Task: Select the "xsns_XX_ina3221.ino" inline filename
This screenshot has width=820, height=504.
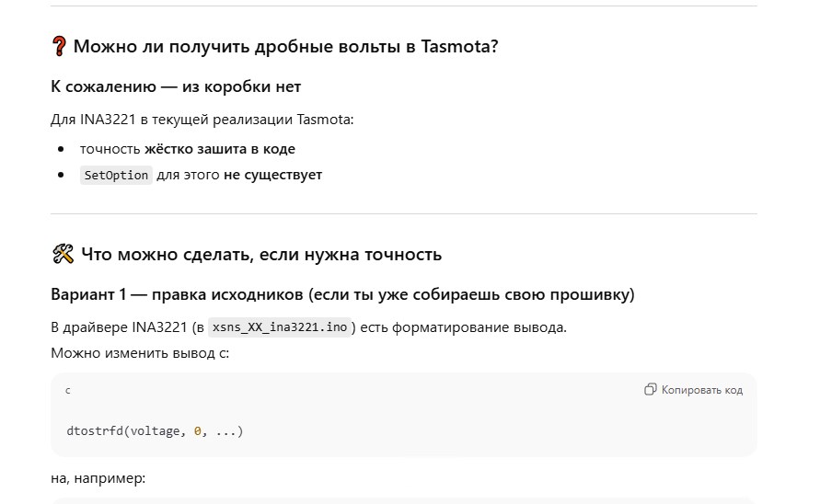Action: coord(281,327)
